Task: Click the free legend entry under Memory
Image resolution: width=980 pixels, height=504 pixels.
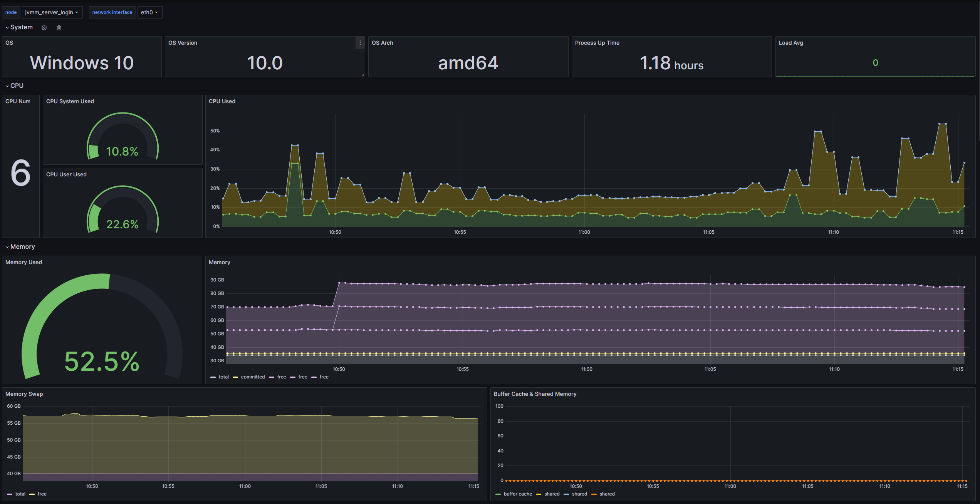Action: click(282, 377)
